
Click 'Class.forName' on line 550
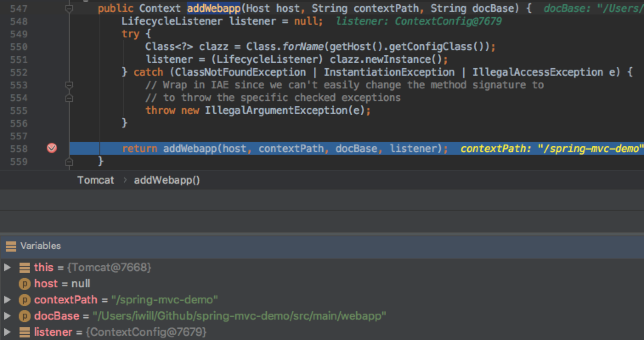point(285,46)
